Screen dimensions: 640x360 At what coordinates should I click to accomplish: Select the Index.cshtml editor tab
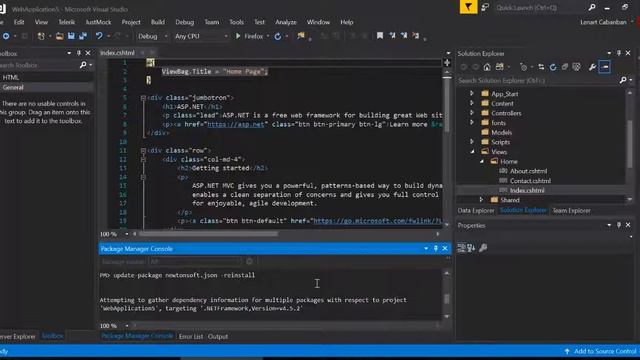coord(118,53)
